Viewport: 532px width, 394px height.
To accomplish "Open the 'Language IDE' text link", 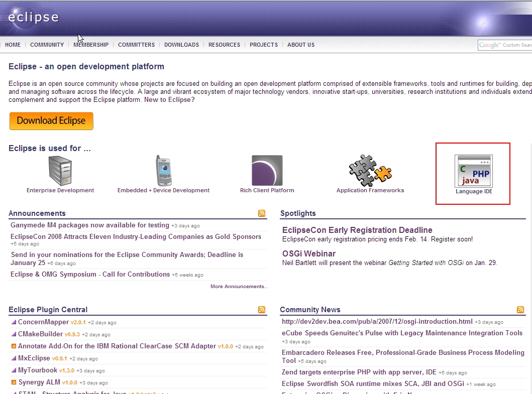I will [474, 192].
